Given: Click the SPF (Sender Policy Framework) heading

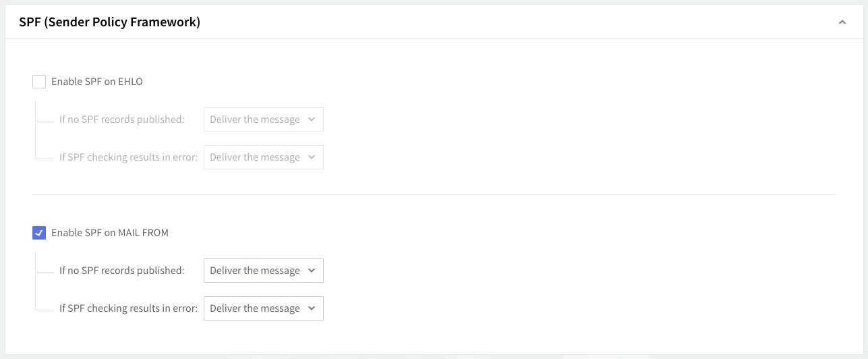Looking at the screenshot, I should click(109, 22).
